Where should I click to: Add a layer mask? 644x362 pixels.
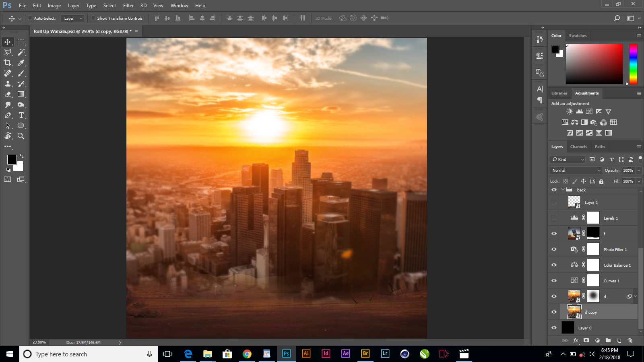point(586,341)
